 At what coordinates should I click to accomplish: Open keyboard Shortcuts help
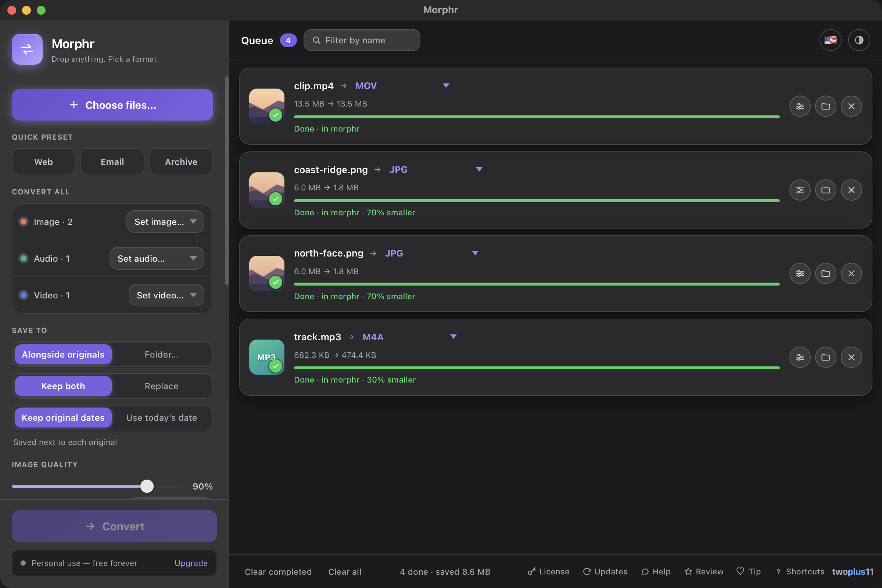click(x=800, y=571)
